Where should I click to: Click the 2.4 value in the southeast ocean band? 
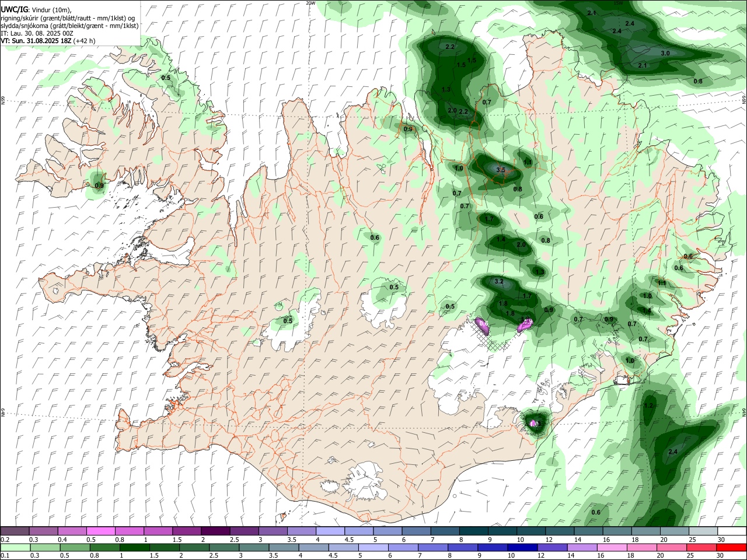tap(673, 452)
